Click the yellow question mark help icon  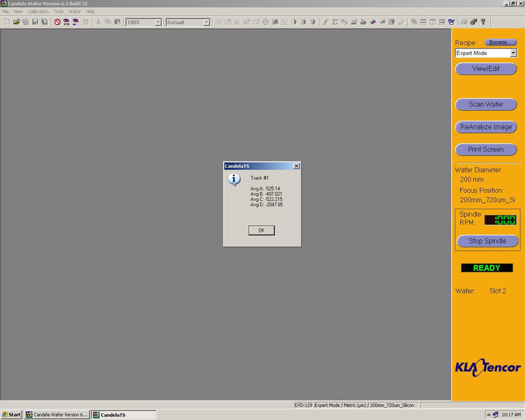click(x=484, y=22)
